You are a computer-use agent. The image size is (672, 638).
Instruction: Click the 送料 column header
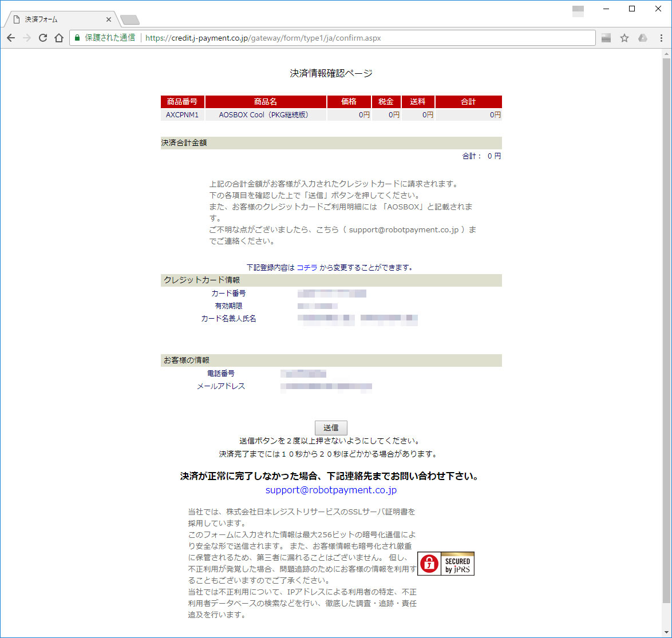(x=418, y=101)
